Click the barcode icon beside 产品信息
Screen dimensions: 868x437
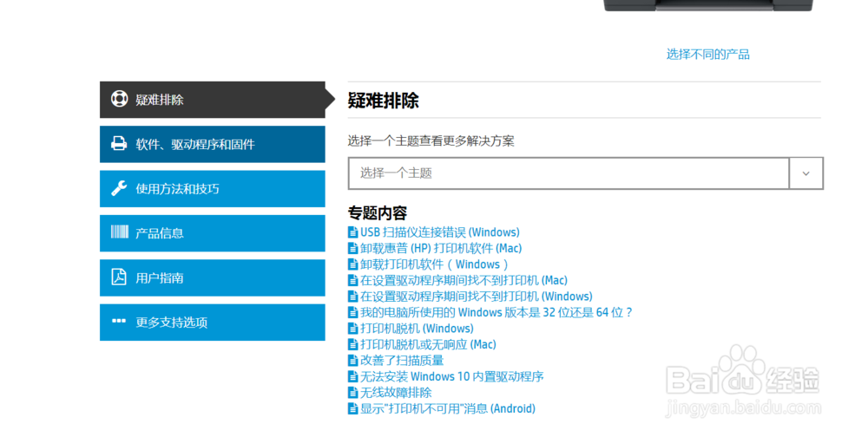(x=119, y=232)
